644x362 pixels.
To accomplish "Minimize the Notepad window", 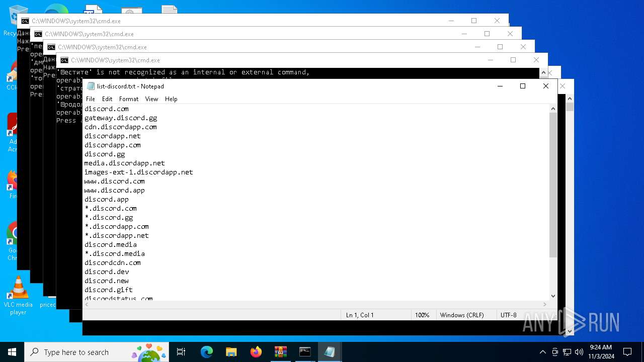I will point(500,86).
